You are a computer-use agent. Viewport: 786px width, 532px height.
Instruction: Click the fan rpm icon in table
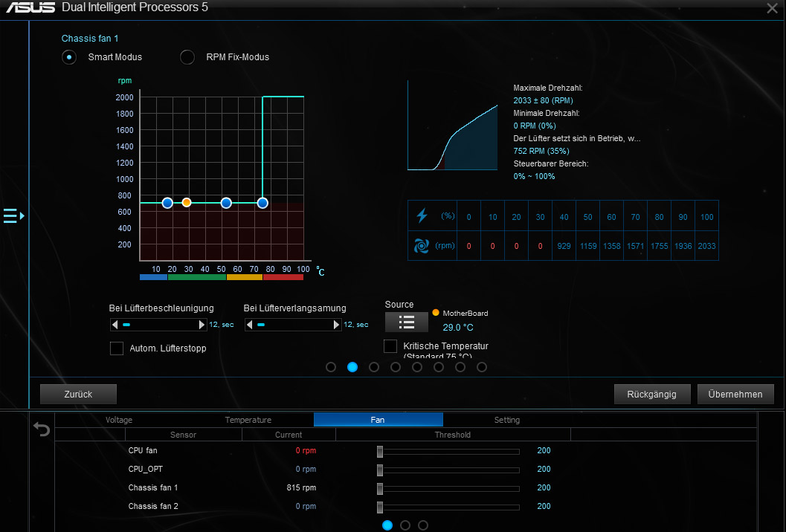click(422, 246)
